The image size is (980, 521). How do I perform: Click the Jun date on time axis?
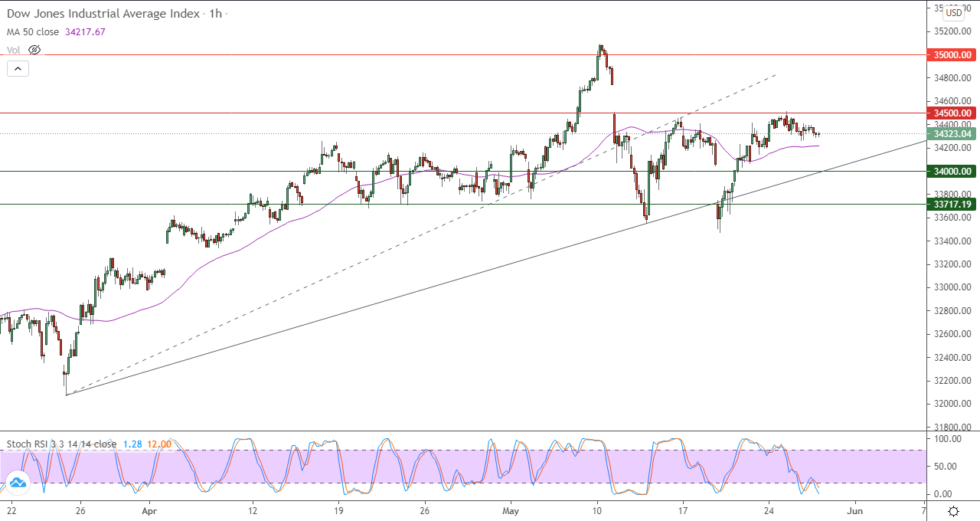pos(855,510)
